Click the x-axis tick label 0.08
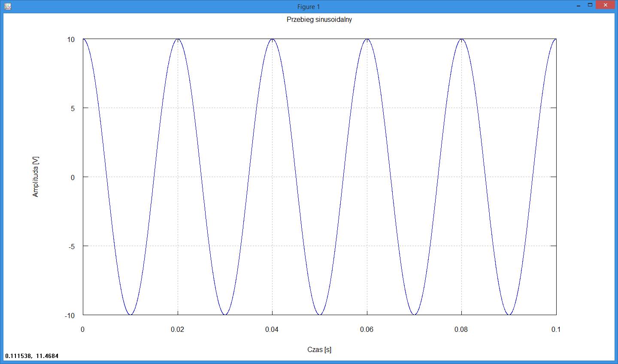This screenshot has height=364, width=618. [461, 329]
